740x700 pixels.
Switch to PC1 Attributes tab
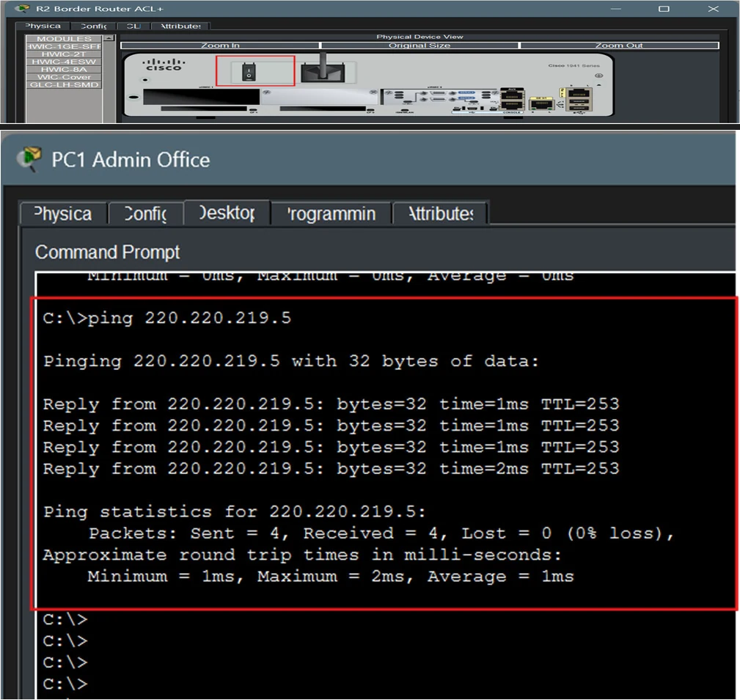(441, 214)
